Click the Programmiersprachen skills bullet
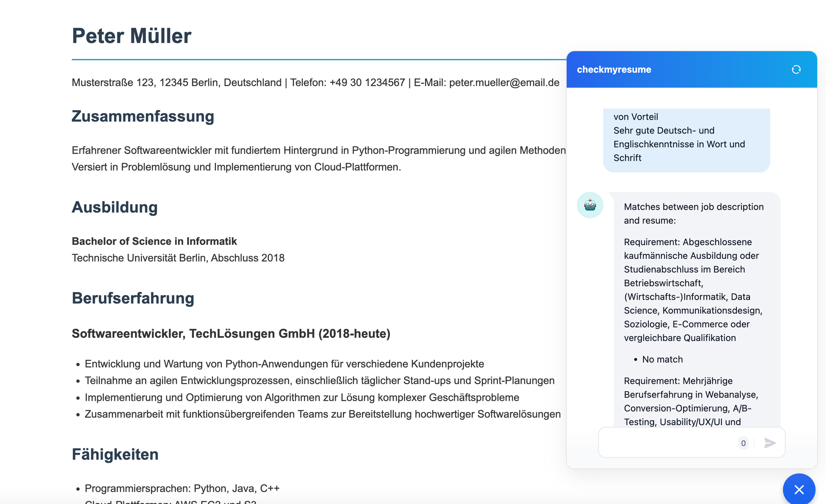This screenshot has width=826, height=504. point(182,488)
